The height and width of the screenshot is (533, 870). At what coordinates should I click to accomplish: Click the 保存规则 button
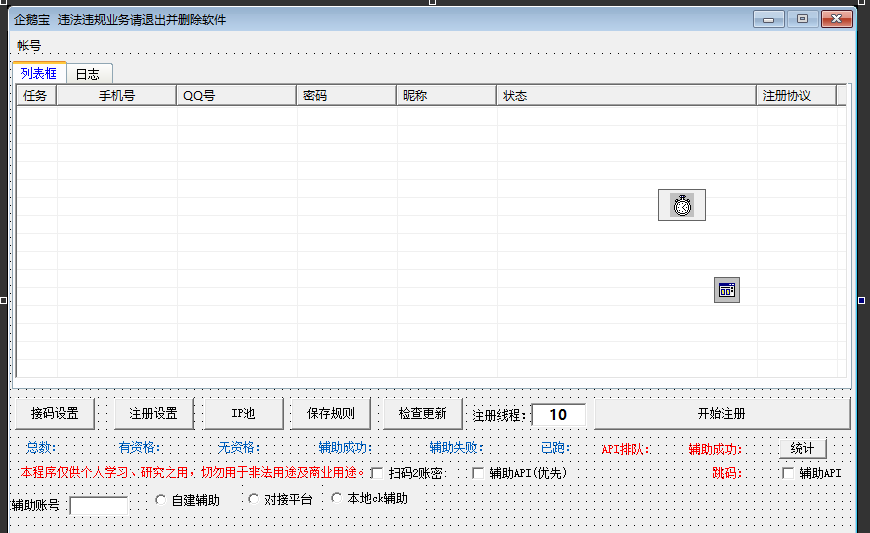(x=330, y=414)
